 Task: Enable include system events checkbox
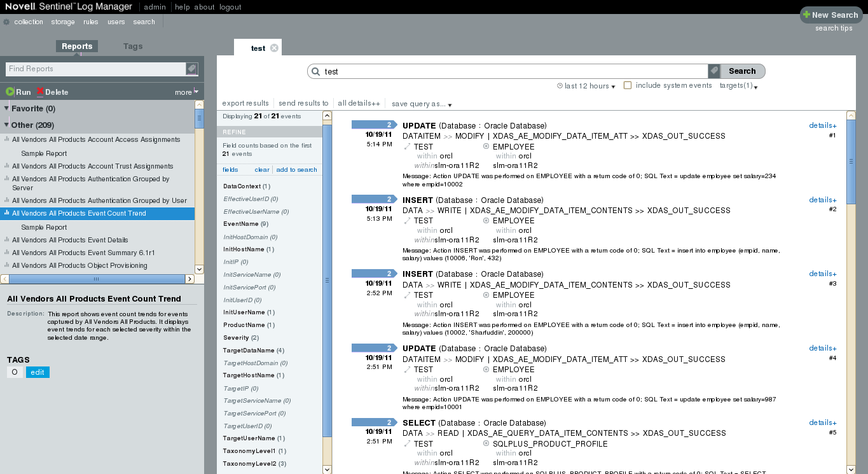point(628,85)
